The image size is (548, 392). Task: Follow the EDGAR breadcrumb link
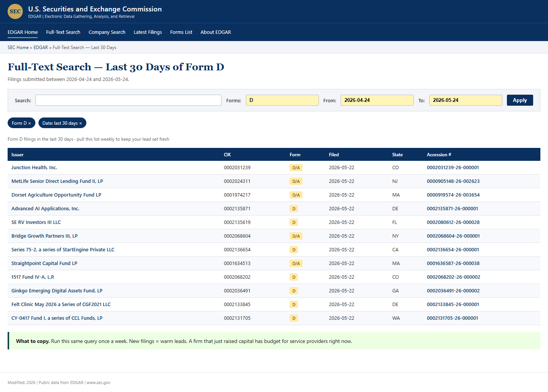pyautogui.click(x=41, y=48)
